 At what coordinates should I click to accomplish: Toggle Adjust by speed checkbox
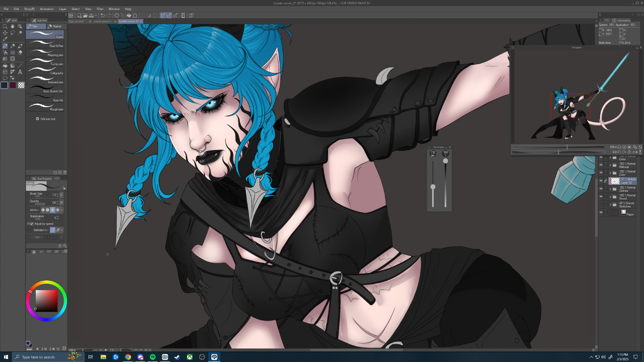coord(32,224)
